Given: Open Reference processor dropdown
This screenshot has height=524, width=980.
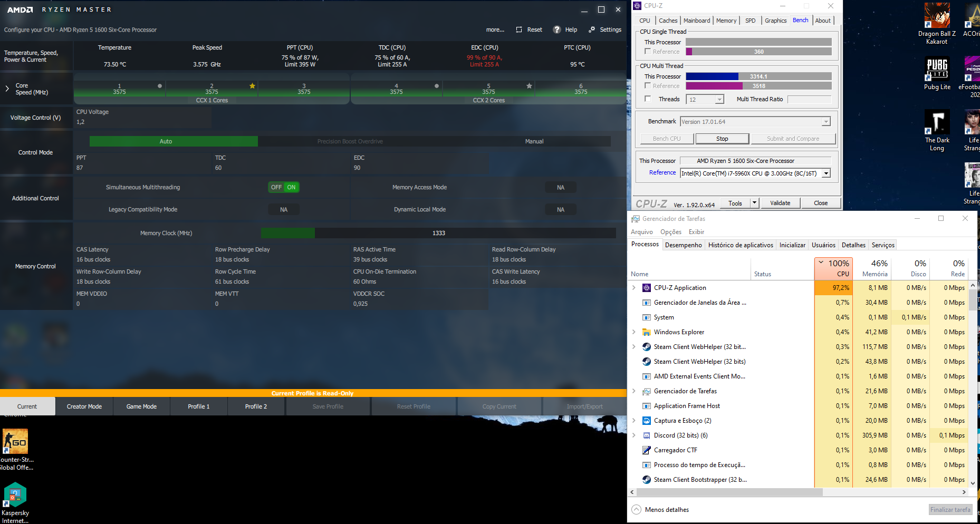Looking at the screenshot, I should click(826, 173).
